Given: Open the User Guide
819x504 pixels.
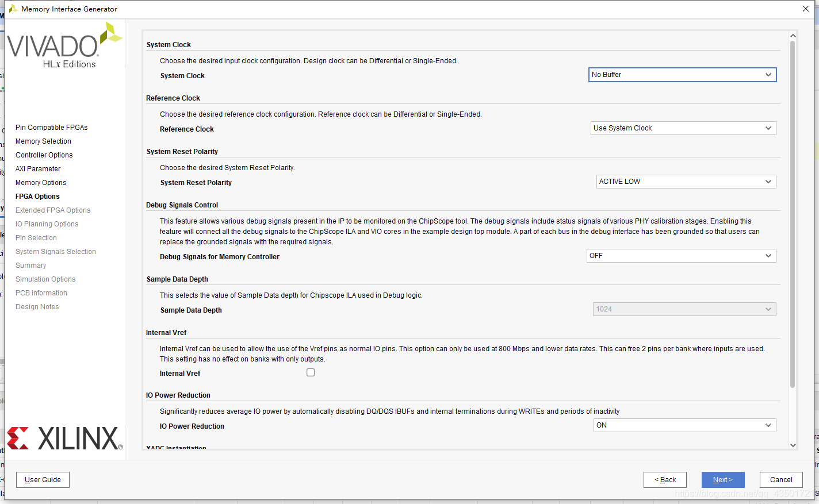Looking at the screenshot, I should [x=43, y=480].
